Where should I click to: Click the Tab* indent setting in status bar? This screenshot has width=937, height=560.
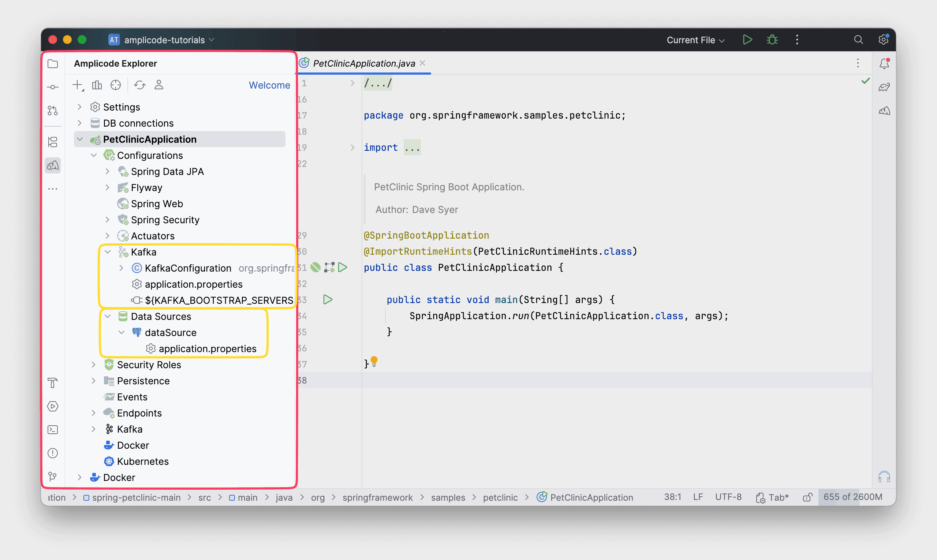coord(772,497)
